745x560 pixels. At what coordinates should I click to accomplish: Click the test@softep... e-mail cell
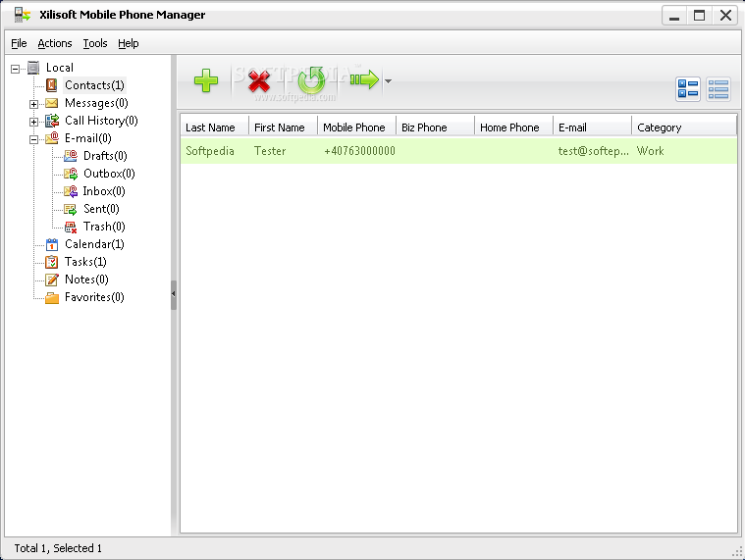pos(593,151)
